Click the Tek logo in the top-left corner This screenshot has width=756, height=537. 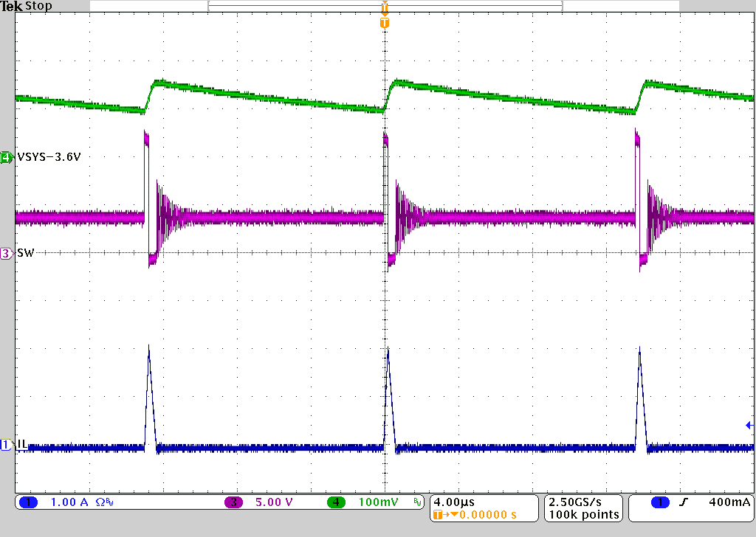[13, 6]
